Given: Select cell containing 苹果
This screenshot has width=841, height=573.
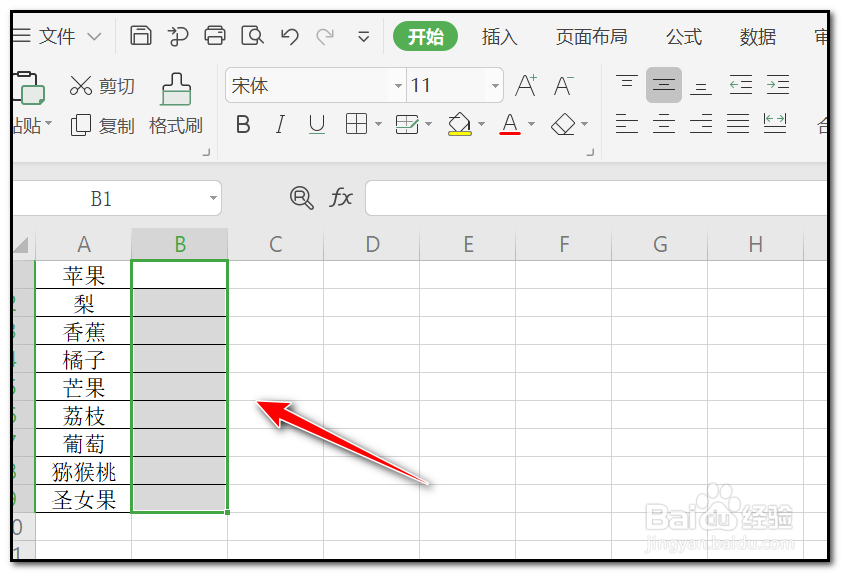Looking at the screenshot, I should [84, 275].
